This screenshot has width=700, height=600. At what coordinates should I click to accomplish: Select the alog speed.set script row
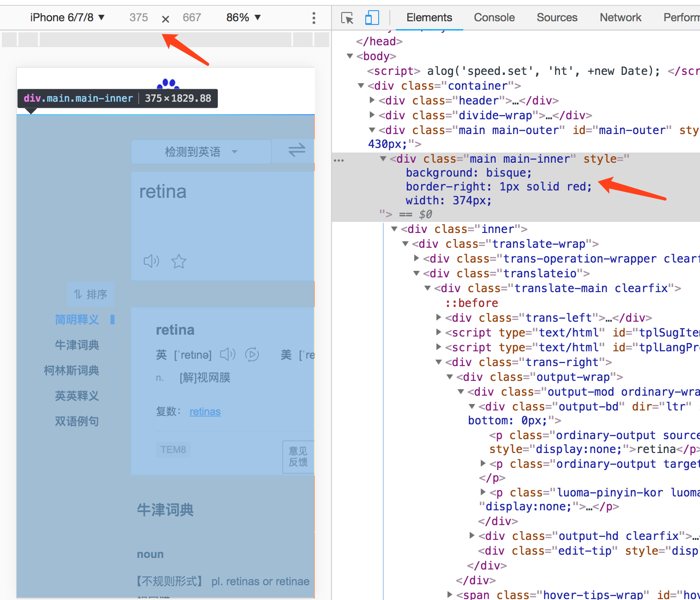(533, 71)
